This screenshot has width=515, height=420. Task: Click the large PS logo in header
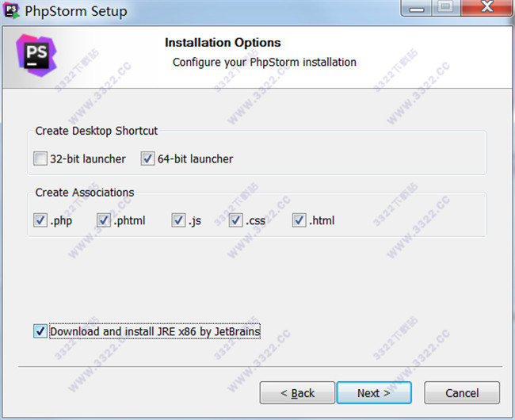click(36, 55)
